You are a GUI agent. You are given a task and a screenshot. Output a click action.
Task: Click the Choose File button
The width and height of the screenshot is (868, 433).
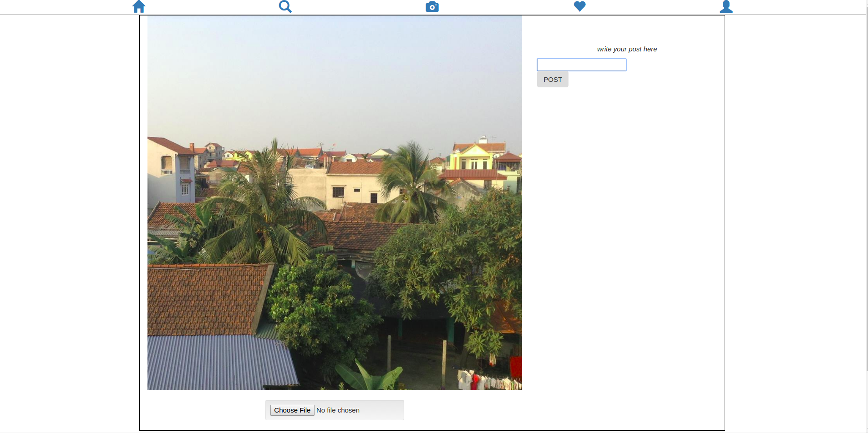292,410
